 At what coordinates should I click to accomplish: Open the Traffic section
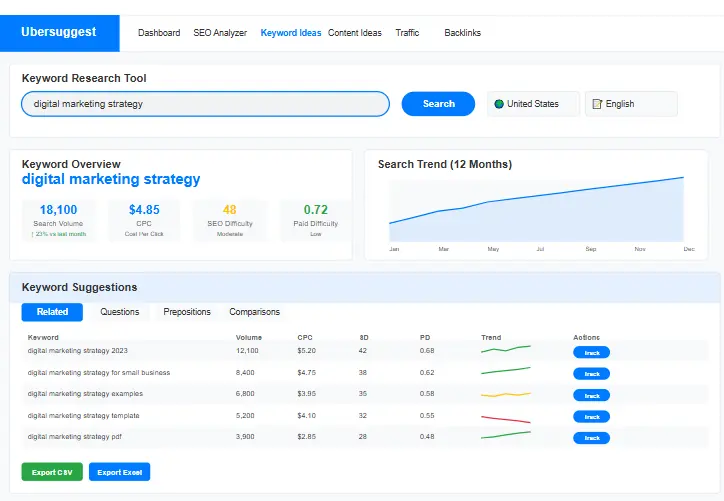coord(407,33)
